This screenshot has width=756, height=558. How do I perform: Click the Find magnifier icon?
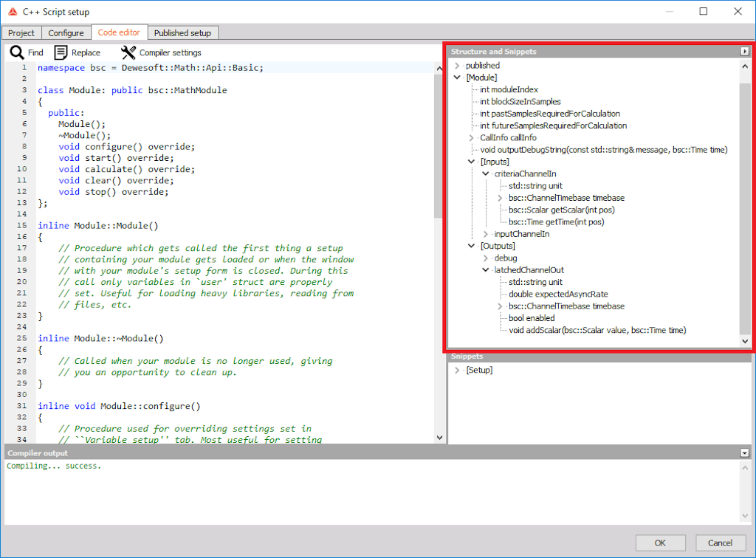tap(17, 52)
